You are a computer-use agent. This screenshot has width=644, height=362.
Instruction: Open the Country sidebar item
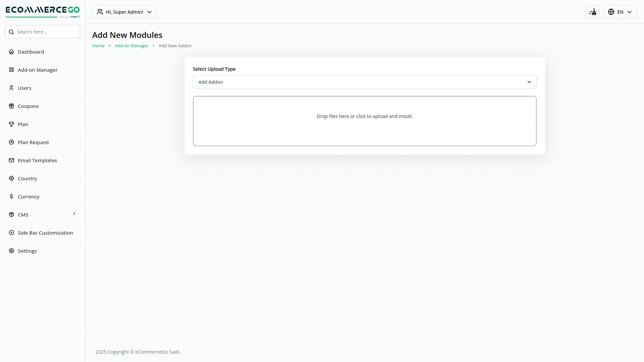point(27,179)
